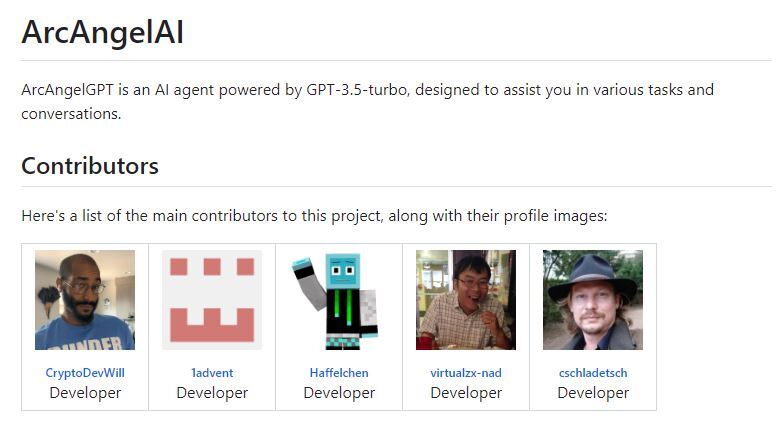The image size is (780, 423).
Task: Click the "Here's a list of the main contributors" sentence
Action: pyautogui.click(x=314, y=216)
